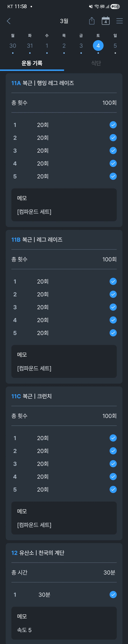Screen dimensions: 128x644
Task: Tap the 12 유산소 천국의 계단 title
Action: (38, 552)
